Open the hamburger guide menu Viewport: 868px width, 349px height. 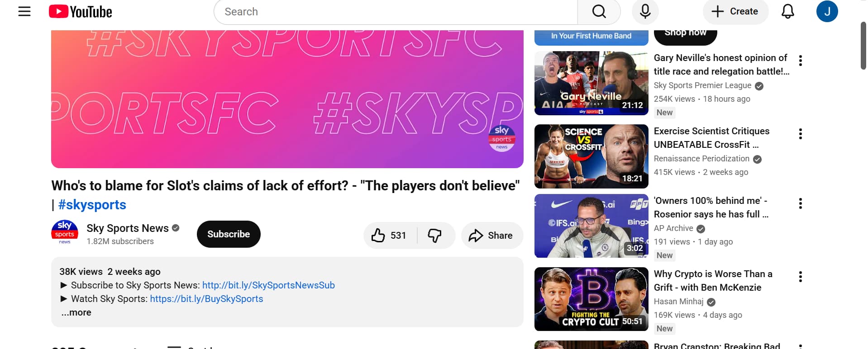(24, 11)
